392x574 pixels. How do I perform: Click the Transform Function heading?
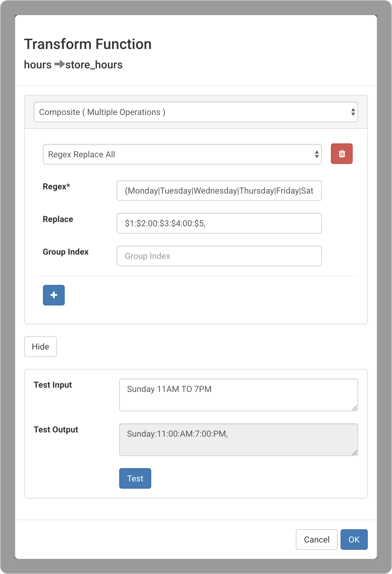click(88, 44)
